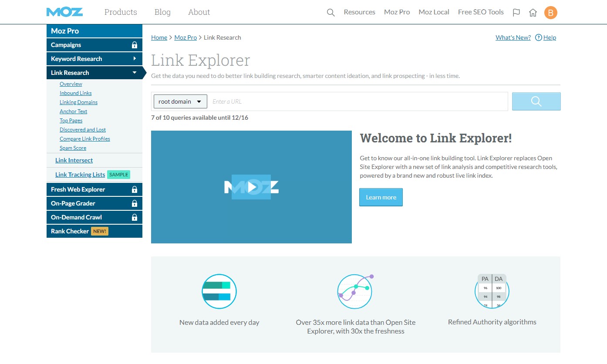Open the Products menu
The image size is (607, 364).
[121, 12]
